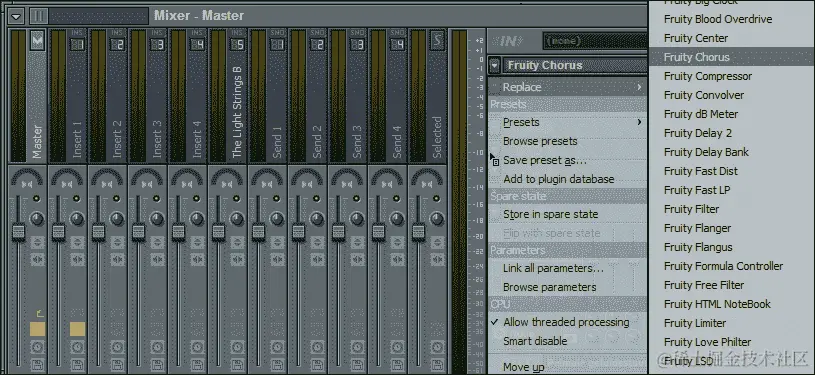Expand the Replace submenu

[x=568, y=87]
